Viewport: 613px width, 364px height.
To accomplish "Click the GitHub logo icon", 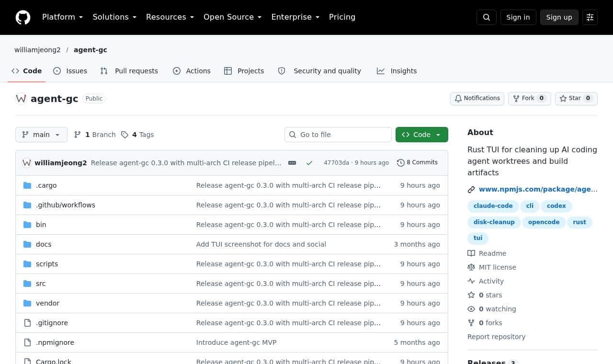I will [x=23, y=17].
